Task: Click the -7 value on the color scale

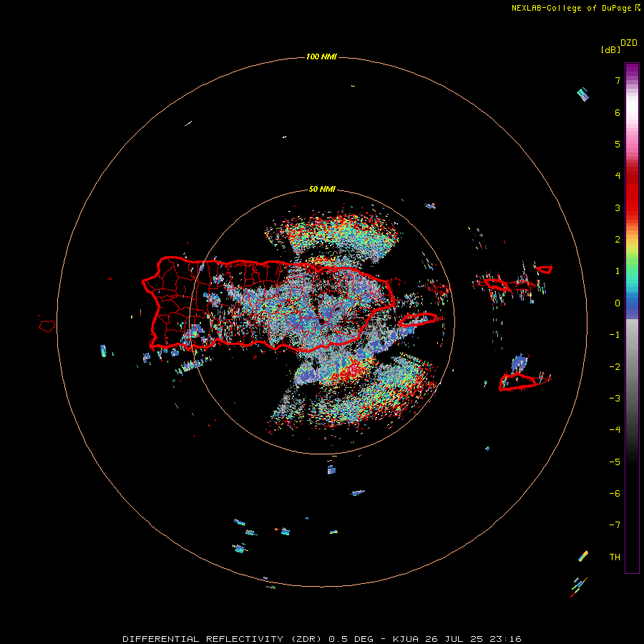Action: tap(615, 525)
